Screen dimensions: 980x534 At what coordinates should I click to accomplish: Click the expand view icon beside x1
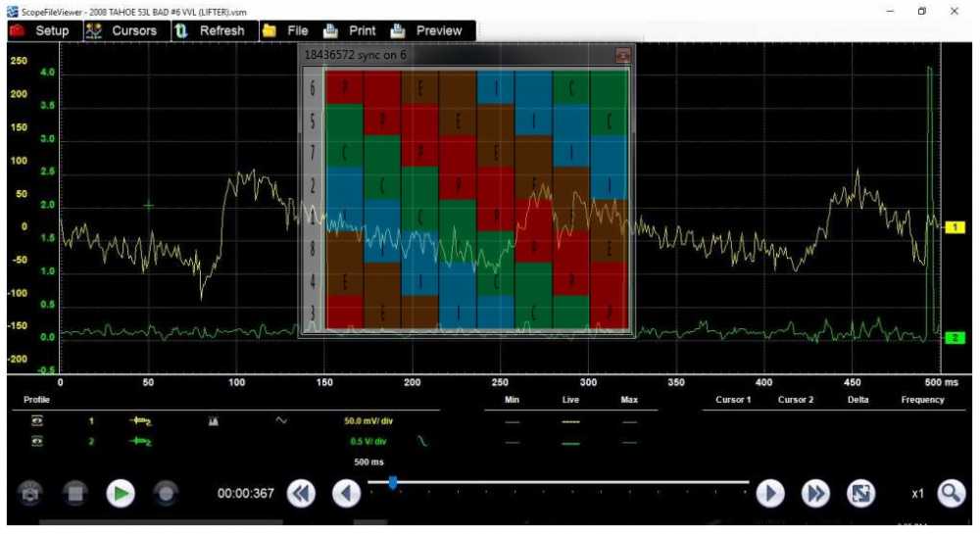click(x=860, y=494)
